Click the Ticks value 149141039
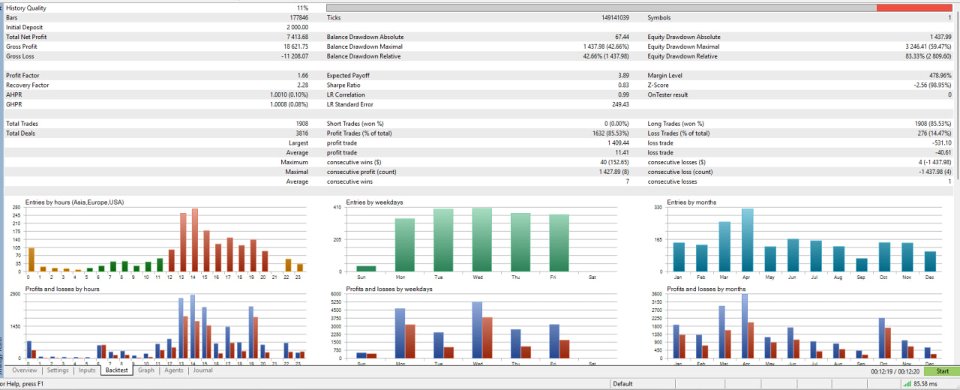This screenshot has width=960, height=390. [615, 18]
